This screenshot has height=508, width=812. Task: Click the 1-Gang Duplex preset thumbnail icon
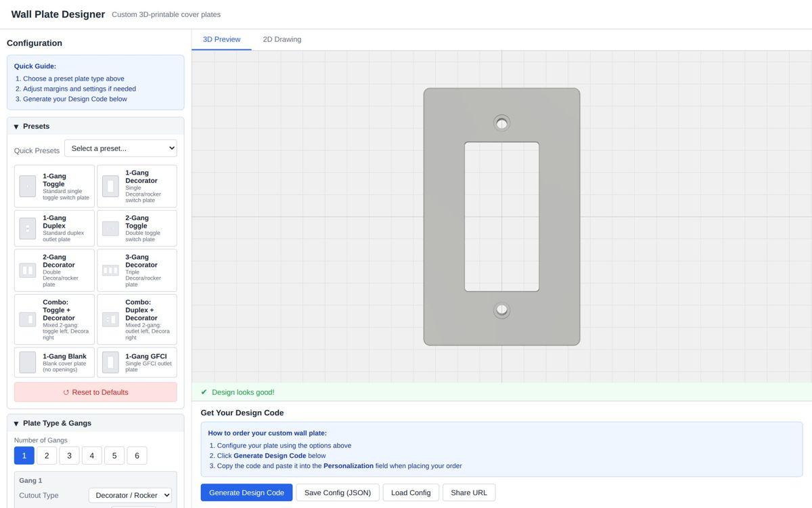click(28, 228)
